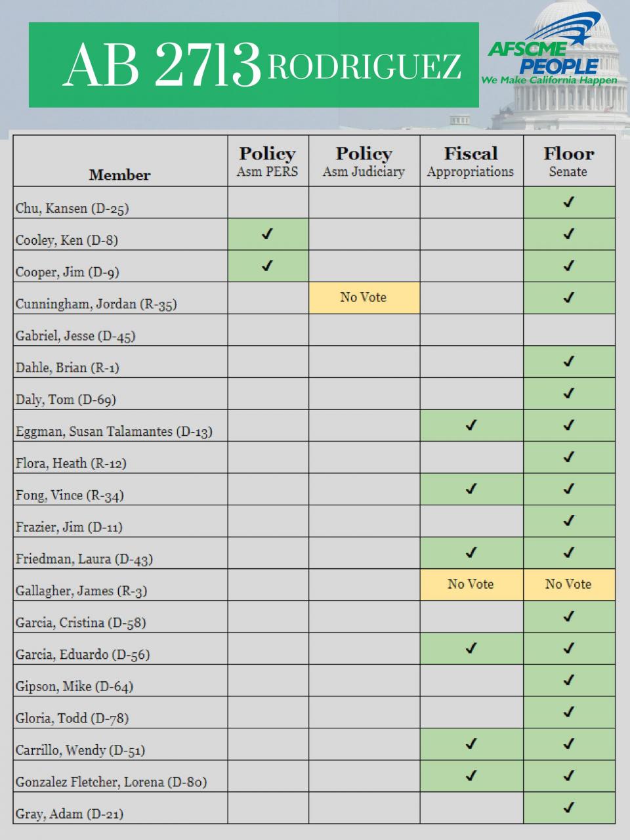630x840 pixels.
Task: Click the AFSCME People logo
Action: pyautogui.click(x=552, y=54)
